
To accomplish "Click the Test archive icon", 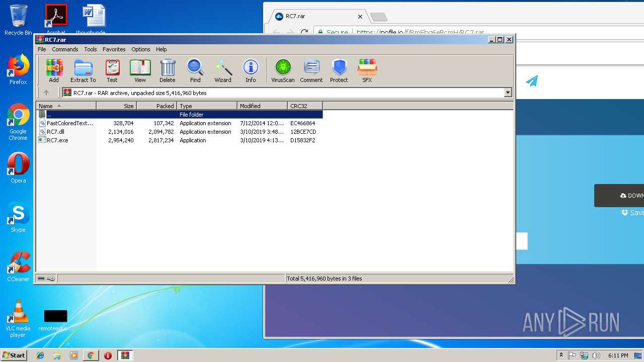I will [112, 70].
